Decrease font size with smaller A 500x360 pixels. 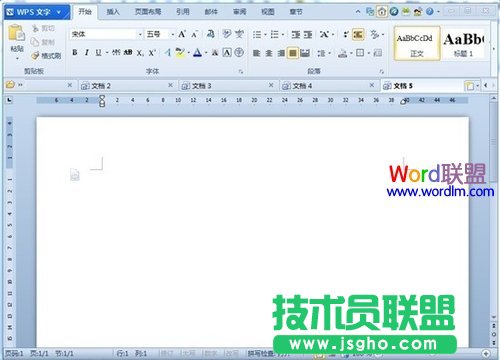tap(194, 34)
